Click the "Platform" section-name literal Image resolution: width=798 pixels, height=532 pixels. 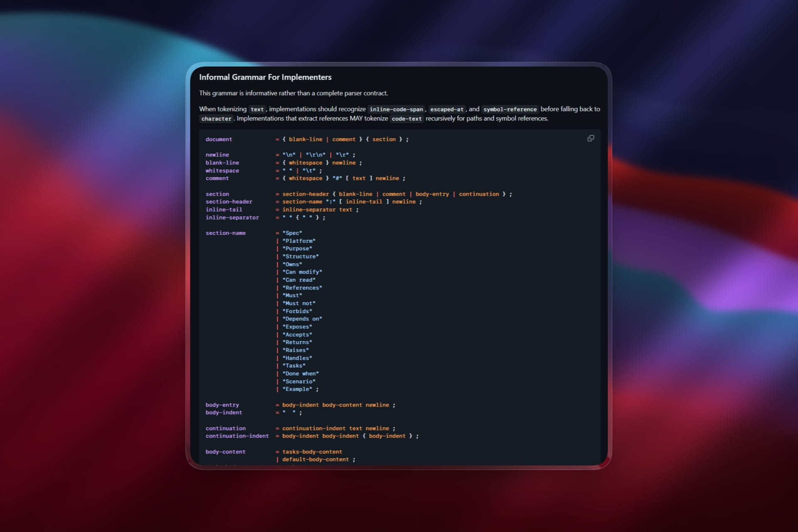tap(299, 241)
